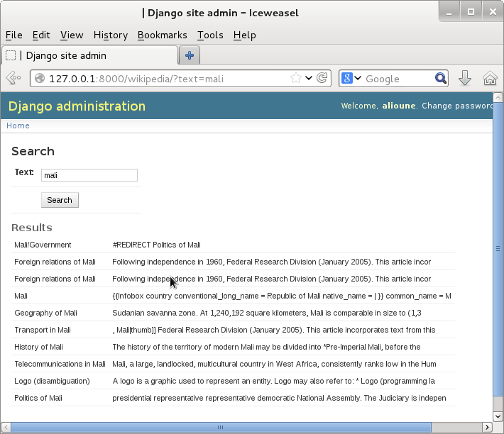Click the horizontal scrollbar thumb
Image resolution: width=504 pixels, height=434 pixels.
coord(221,427)
